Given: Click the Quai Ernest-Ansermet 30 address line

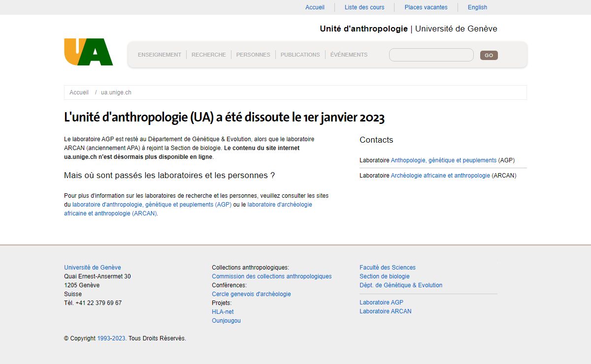Looking at the screenshot, I should click(98, 276).
